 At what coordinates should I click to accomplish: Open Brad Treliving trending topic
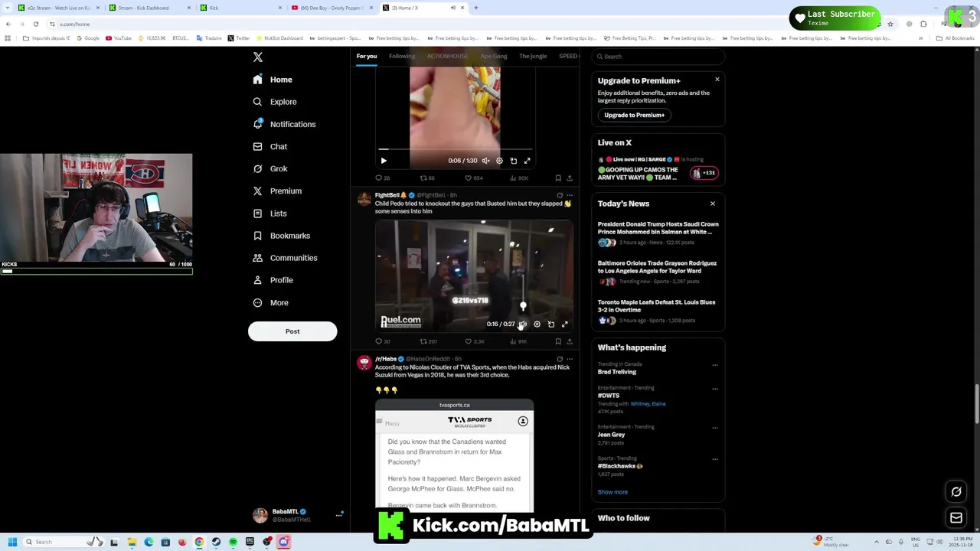point(617,372)
